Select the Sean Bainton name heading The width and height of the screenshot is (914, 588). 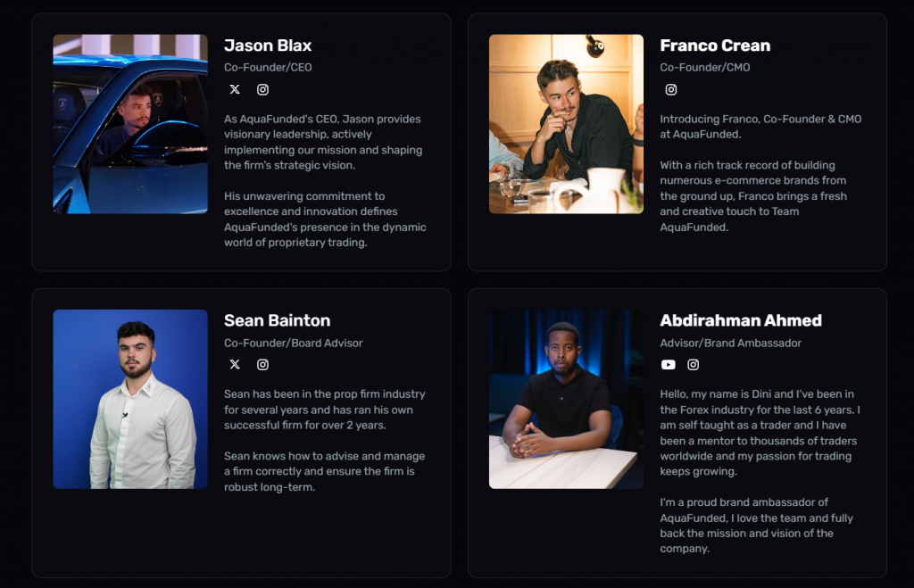[277, 320]
